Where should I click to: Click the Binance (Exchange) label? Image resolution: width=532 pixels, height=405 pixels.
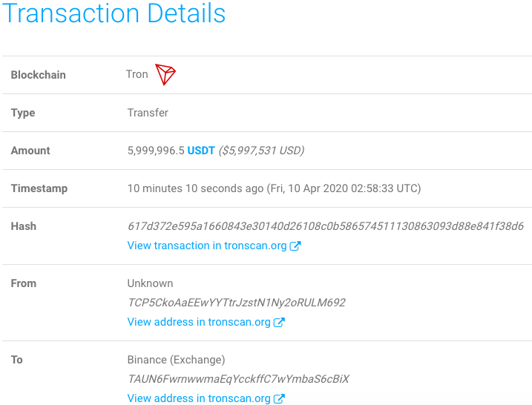click(176, 360)
